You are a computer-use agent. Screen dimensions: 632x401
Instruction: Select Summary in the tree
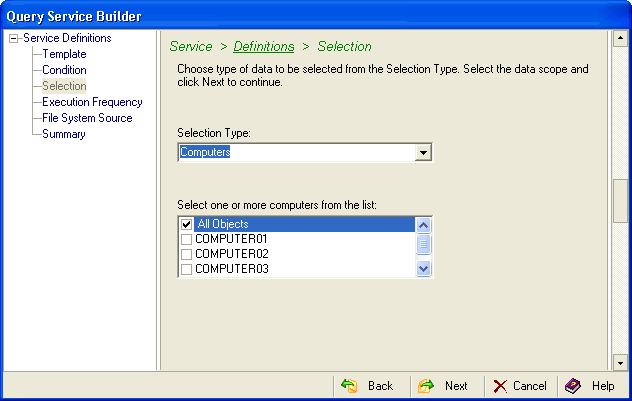(x=63, y=134)
